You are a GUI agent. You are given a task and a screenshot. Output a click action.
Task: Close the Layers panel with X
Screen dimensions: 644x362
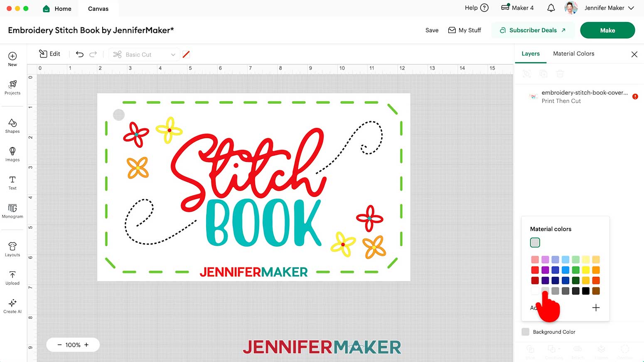[x=634, y=54]
